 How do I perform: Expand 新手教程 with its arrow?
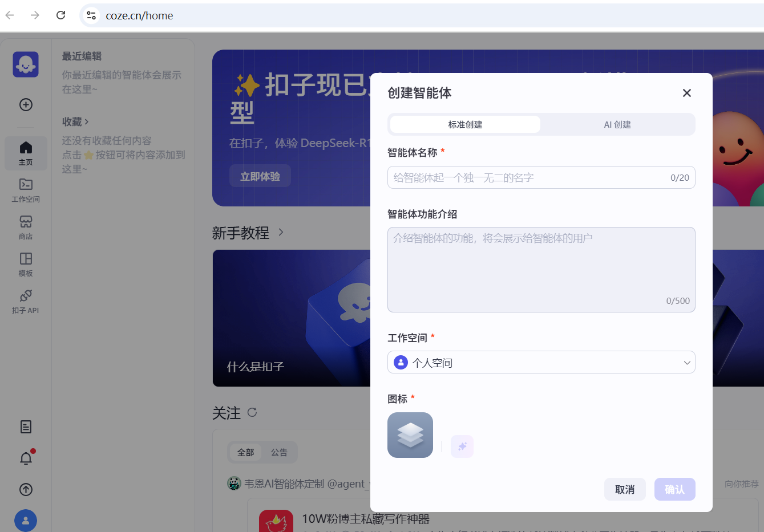click(281, 232)
